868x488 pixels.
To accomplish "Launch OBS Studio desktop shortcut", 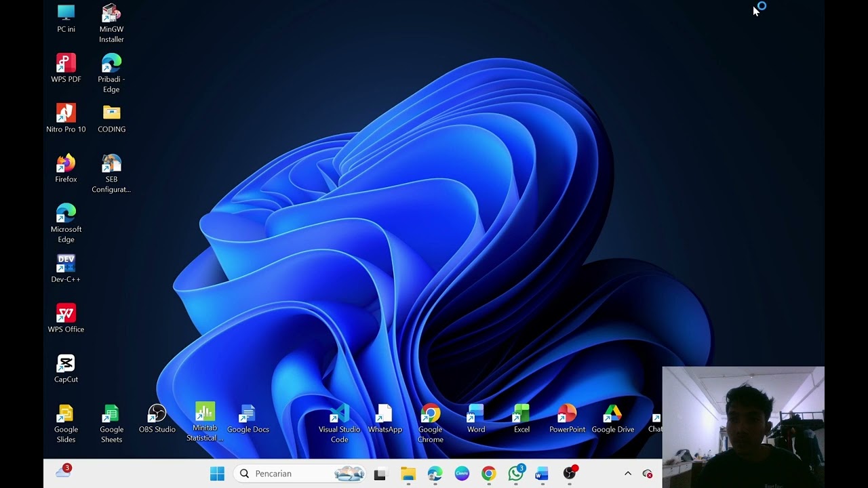I will [x=157, y=419].
